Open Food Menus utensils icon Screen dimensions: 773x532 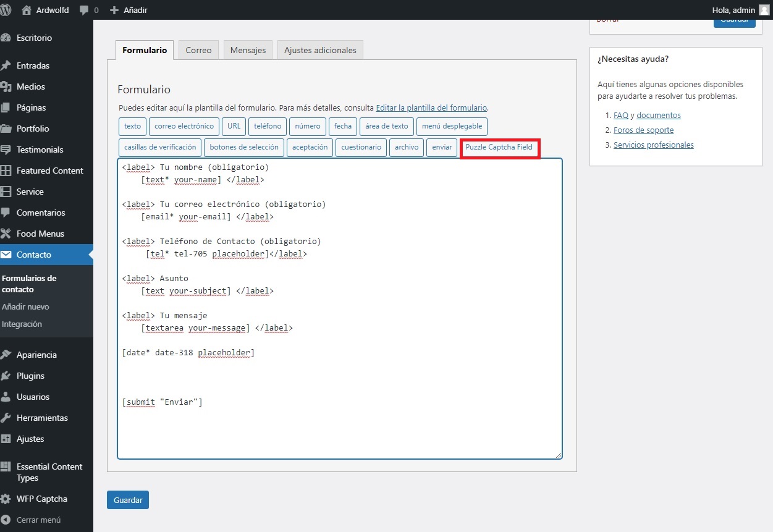coord(6,234)
